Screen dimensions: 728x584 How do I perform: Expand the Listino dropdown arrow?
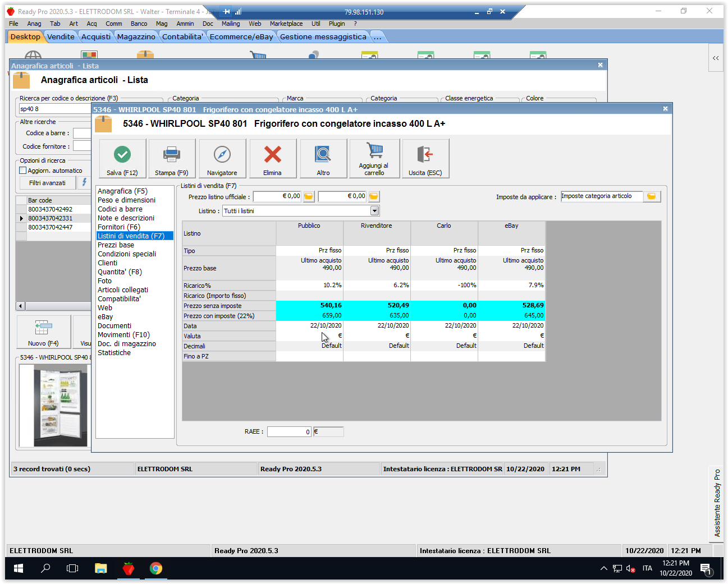375,211
